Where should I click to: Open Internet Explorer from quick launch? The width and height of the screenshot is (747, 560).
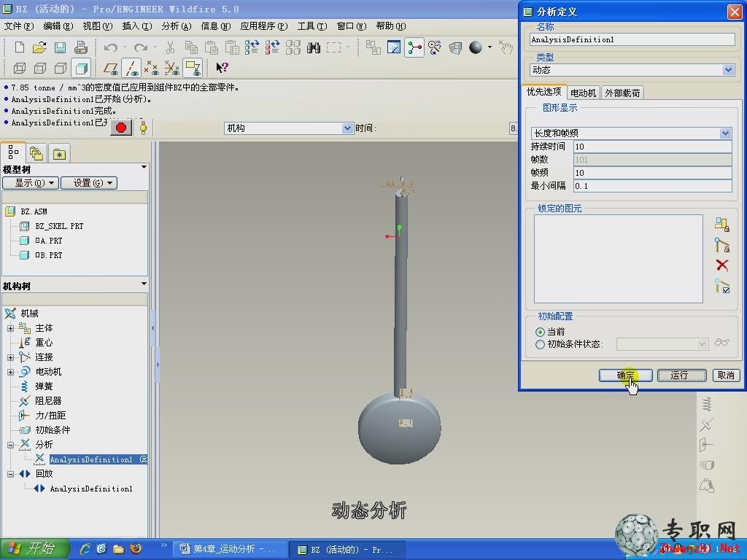(86, 549)
